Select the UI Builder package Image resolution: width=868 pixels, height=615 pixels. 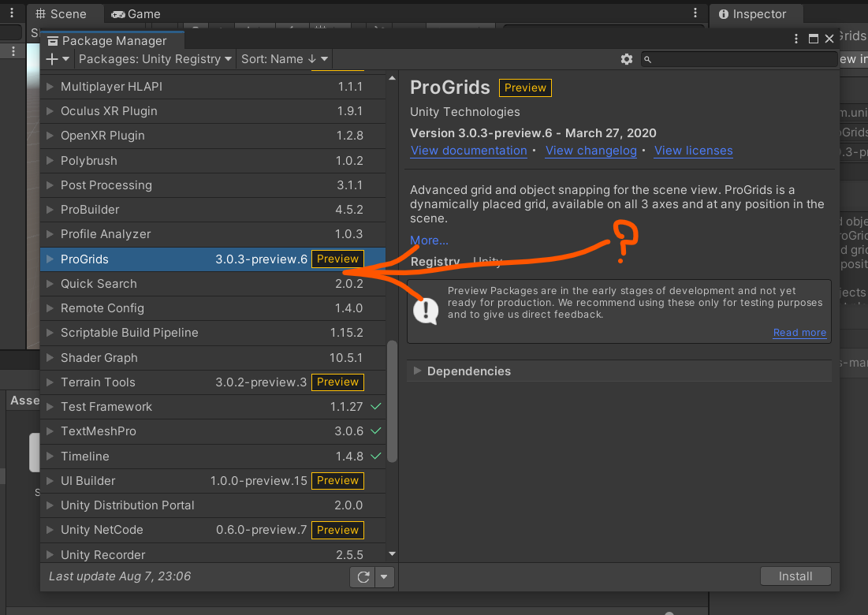click(213, 480)
